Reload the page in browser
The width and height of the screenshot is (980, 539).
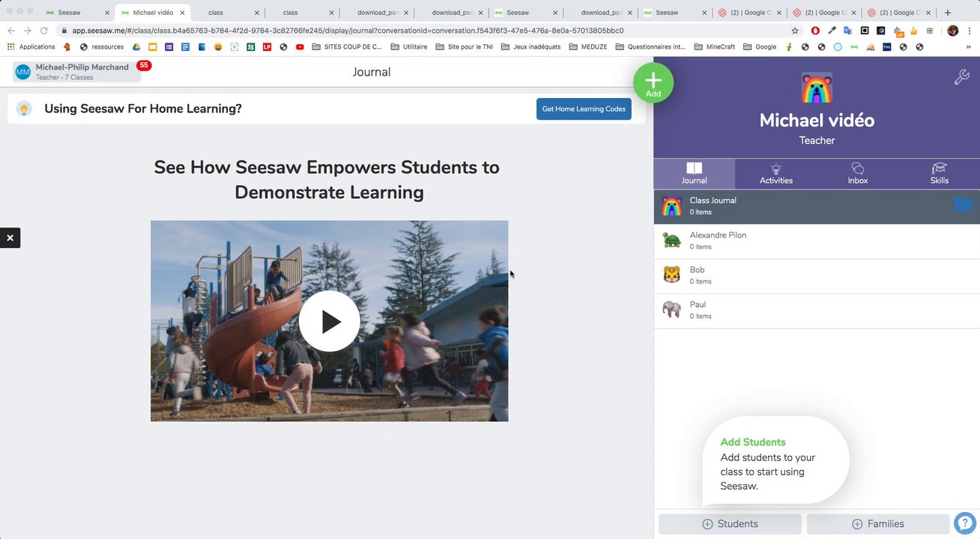click(x=44, y=31)
